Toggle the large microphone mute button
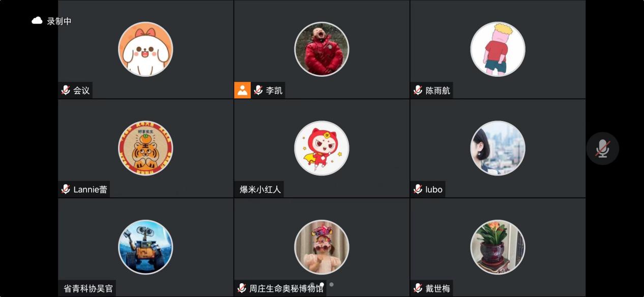Viewport: 644px width, 297px height. pos(603,148)
